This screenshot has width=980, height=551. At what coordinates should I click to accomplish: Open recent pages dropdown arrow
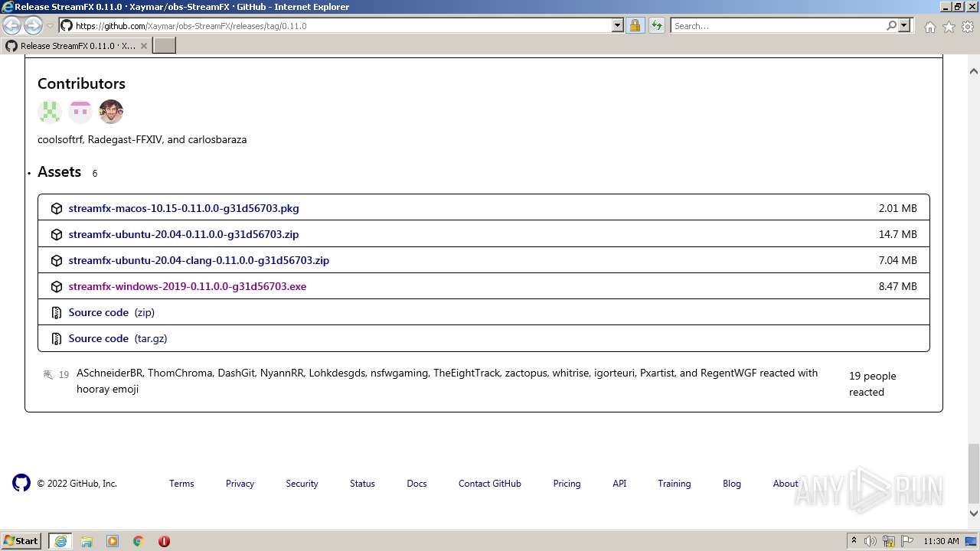50,26
